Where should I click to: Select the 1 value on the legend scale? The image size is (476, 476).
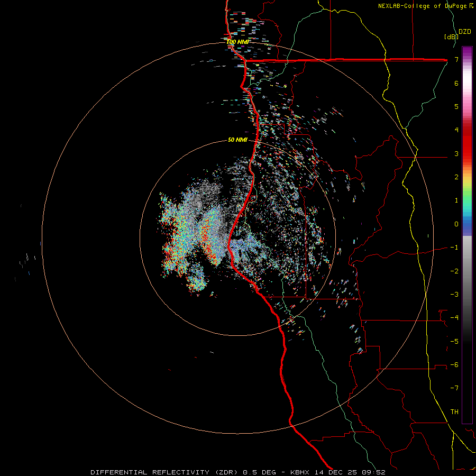point(456,200)
